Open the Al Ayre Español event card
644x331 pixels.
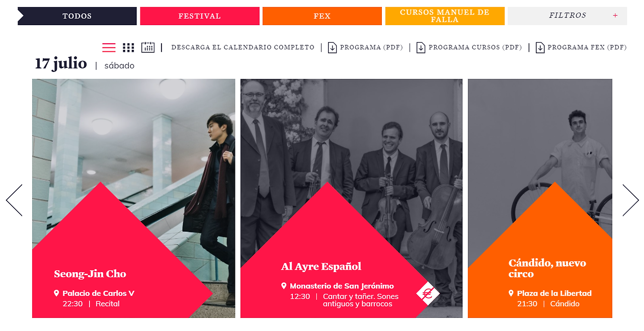click(x=351, y=198)
